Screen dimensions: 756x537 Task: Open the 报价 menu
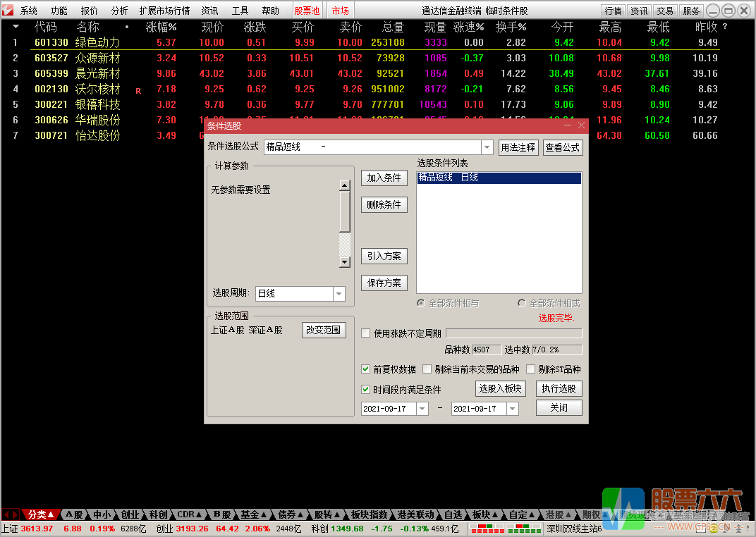89,11
